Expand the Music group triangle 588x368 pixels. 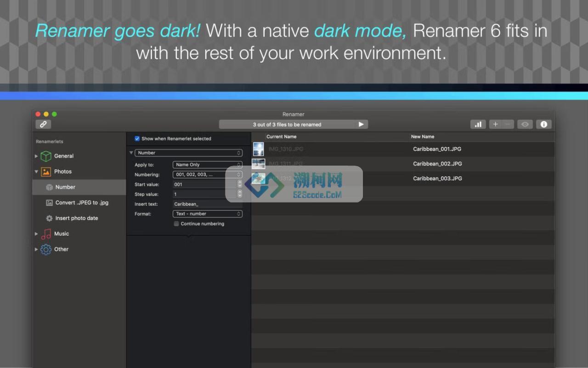pyautogui.click(x=36, y=234)
